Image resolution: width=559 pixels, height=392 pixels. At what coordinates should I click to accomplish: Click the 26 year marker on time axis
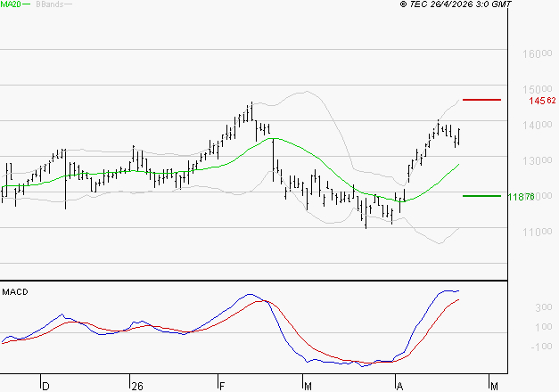point(137,387)
